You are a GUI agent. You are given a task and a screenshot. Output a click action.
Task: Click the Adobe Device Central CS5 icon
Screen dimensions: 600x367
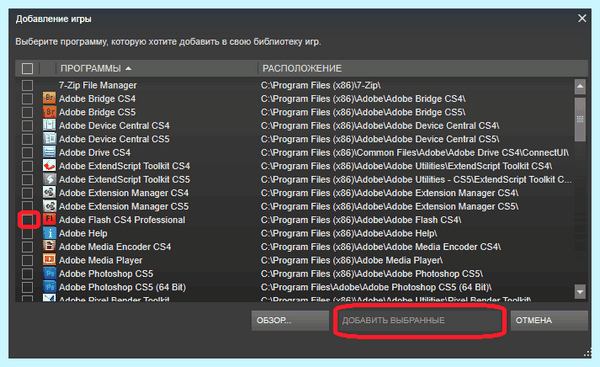coord(49,139)
